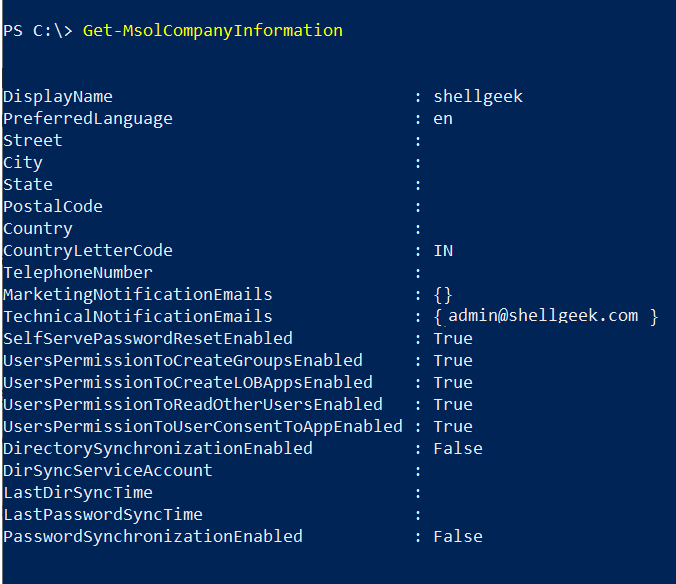Click the MarketingNotificationEmails label

click(x=138, y=295)
